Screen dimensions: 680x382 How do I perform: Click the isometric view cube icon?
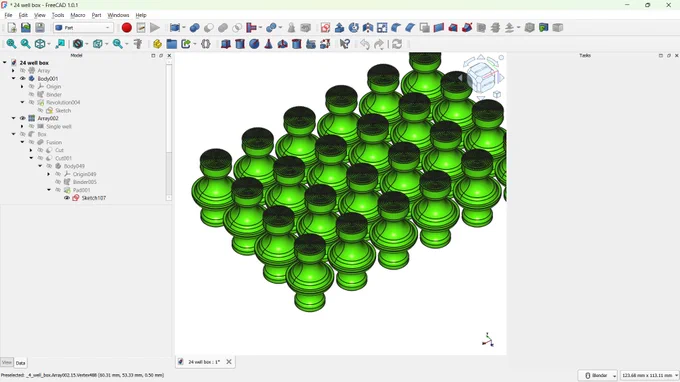pos(40,44)
